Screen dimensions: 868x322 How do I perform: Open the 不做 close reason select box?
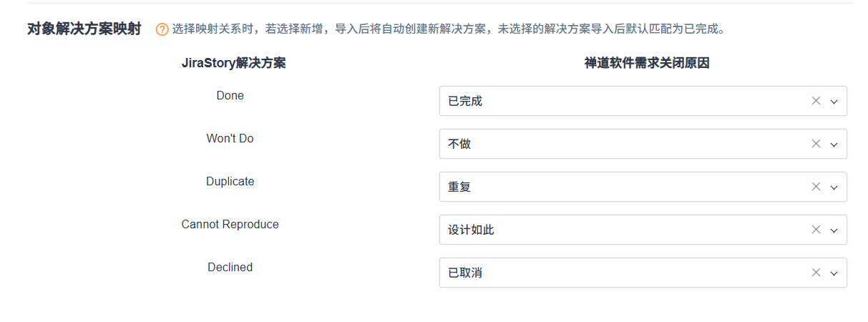(615, 144)
